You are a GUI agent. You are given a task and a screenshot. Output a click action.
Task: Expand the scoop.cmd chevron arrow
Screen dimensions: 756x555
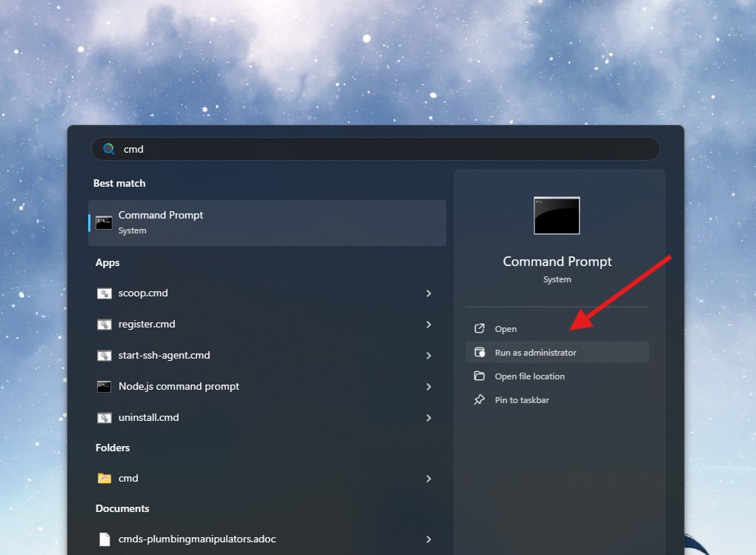pyautogui.click(x=428, y=293)
